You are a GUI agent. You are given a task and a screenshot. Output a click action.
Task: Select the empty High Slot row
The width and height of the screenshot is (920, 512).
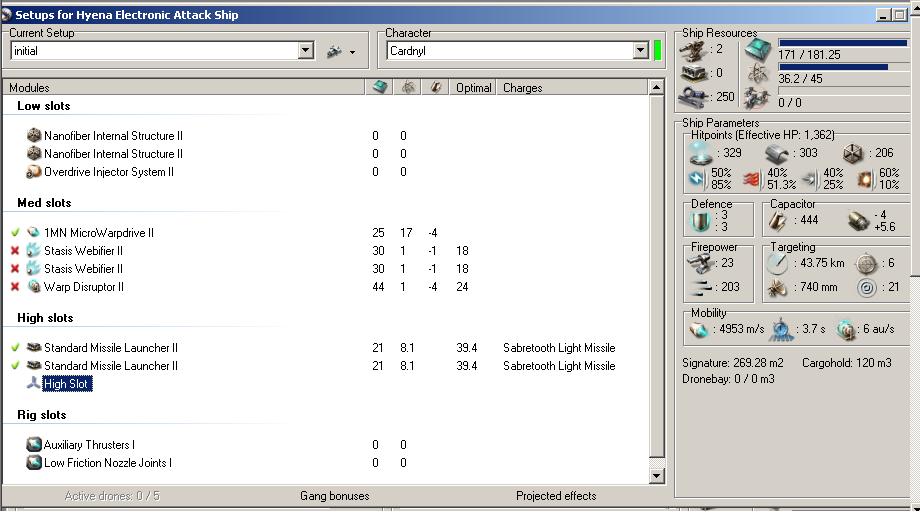coord(67,384)
